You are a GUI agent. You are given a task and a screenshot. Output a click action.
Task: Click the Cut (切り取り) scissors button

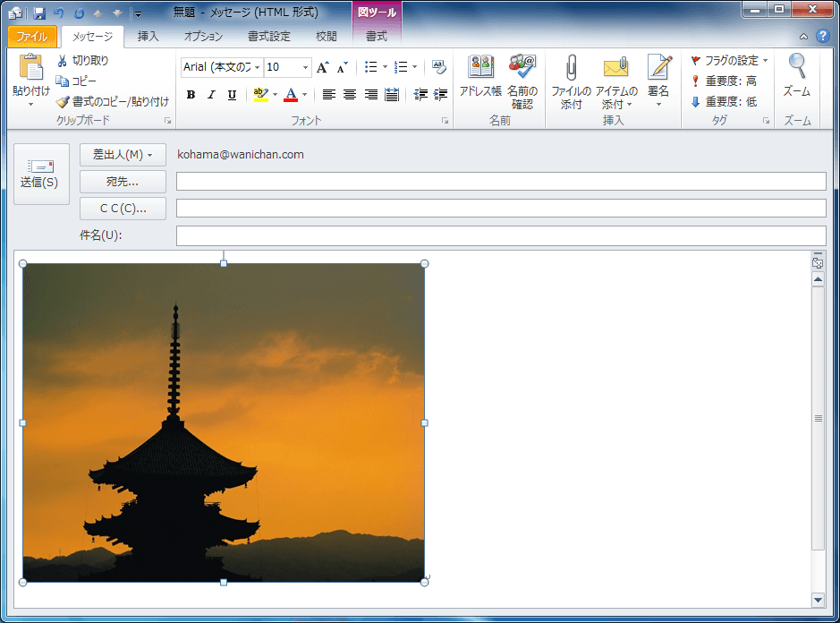(83, 61)
